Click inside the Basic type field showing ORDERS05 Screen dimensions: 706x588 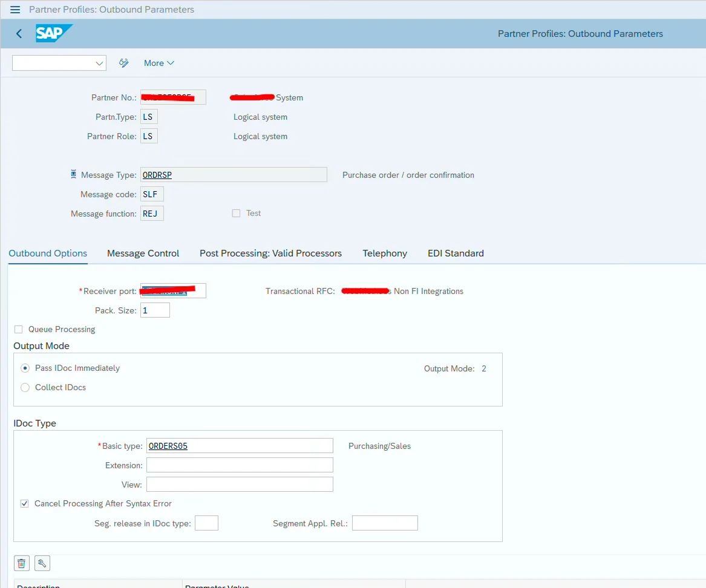pos(239,445)
